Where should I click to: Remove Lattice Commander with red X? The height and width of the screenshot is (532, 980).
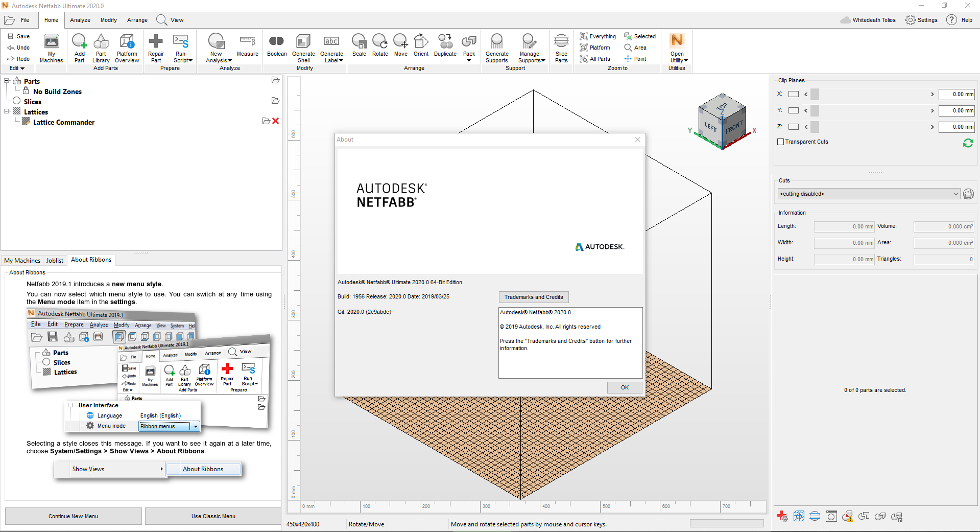(x=276, y=121)
